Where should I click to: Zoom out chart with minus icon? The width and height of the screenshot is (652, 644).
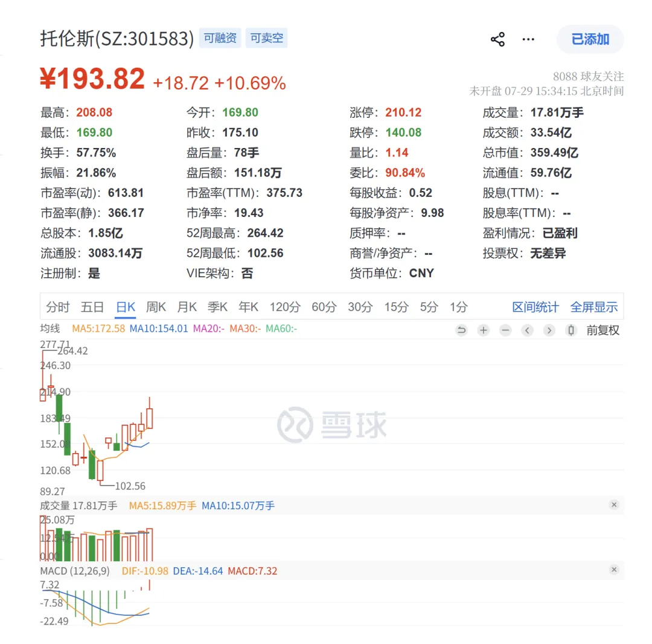coord(505,330)
